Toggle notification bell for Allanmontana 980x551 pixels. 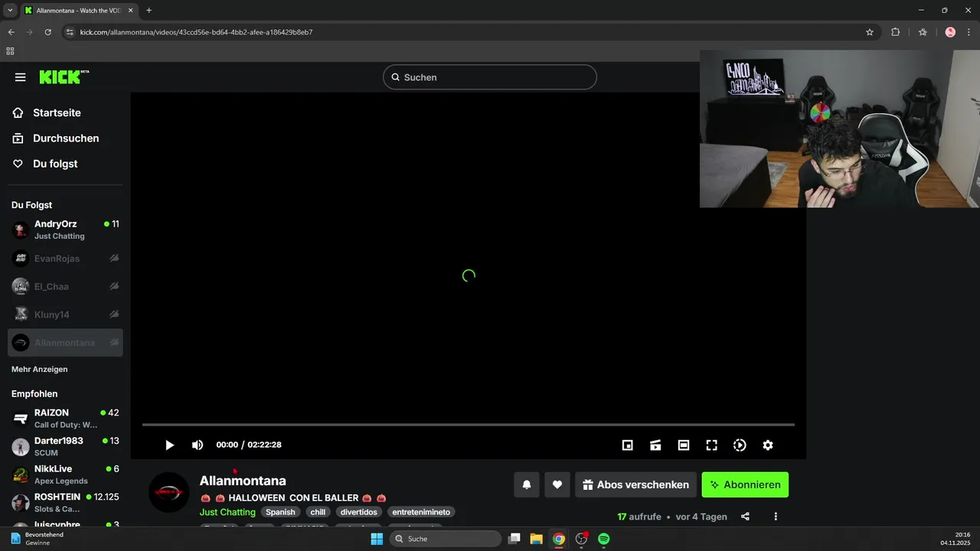click(x=527, y=484)
